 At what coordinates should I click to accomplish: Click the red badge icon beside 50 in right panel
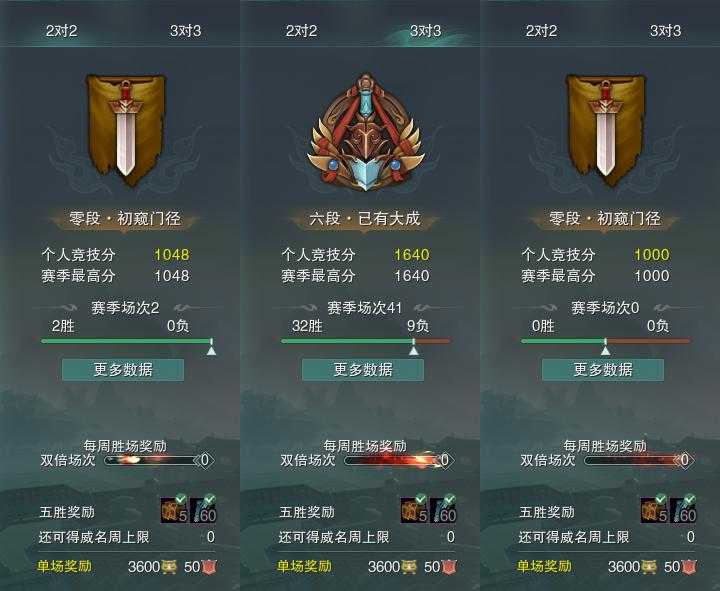(690, 567)
